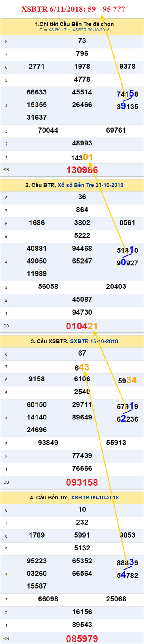Click the number '89649'
The height and width of the screenshot is (644, 144).
coord(82,417)
